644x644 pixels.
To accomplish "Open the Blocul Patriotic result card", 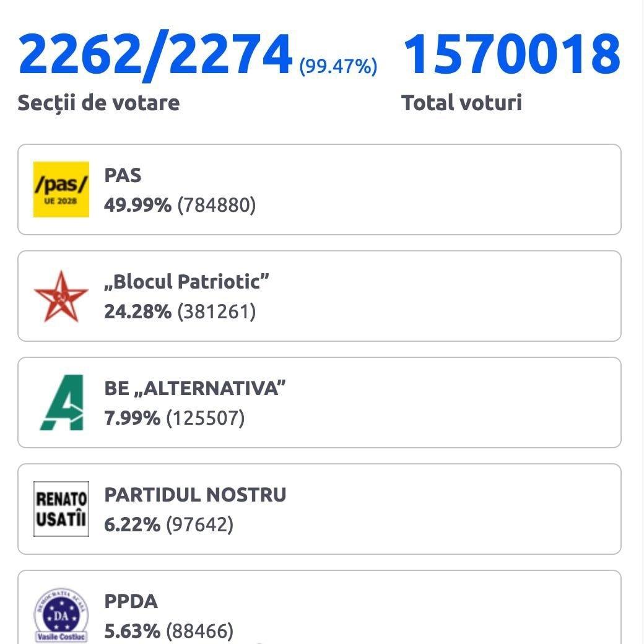I will (320, 296).
